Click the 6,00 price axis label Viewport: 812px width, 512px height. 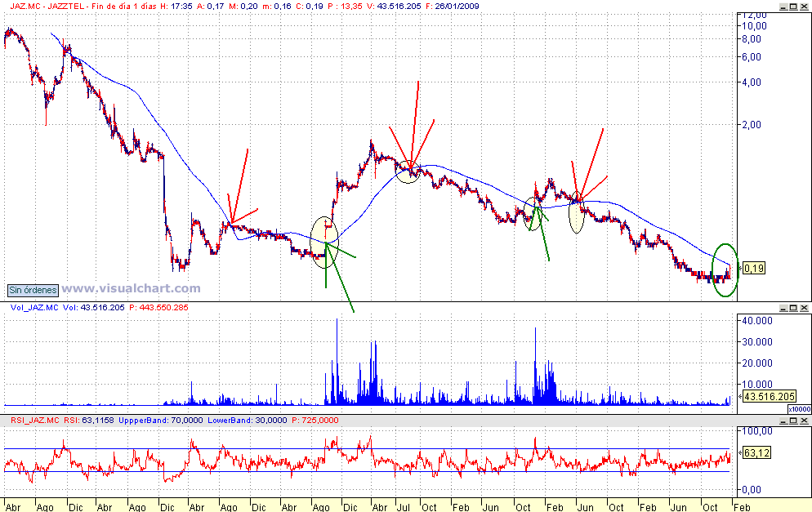pyautogui.click(x=752, y=57)
